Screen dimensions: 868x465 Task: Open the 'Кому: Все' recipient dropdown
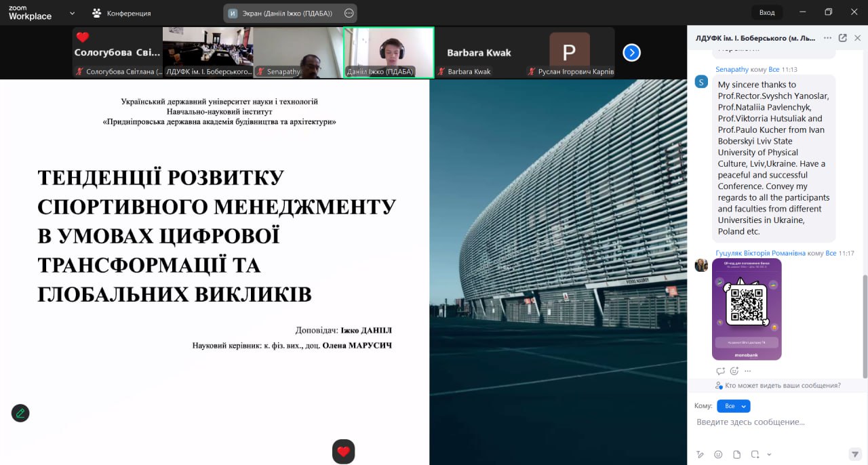(733, 406)
